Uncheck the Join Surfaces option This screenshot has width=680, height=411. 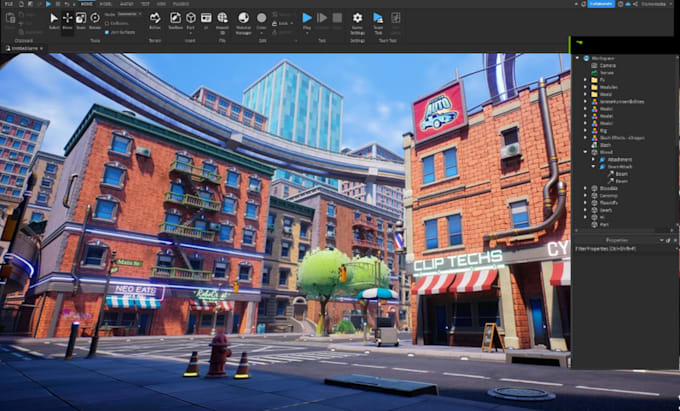click(107, 32)
